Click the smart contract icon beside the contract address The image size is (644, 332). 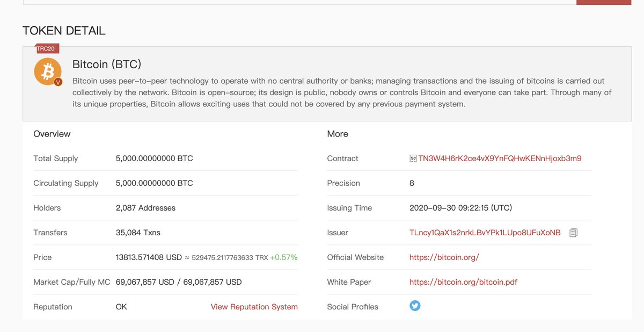coord(413,158)
